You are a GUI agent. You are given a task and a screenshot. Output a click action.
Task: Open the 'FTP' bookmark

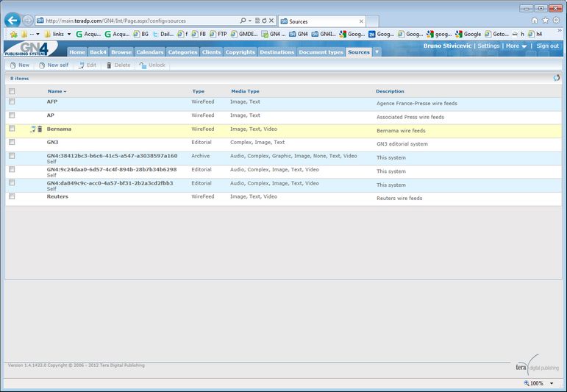pyautogui.click(x=218, y=34)
